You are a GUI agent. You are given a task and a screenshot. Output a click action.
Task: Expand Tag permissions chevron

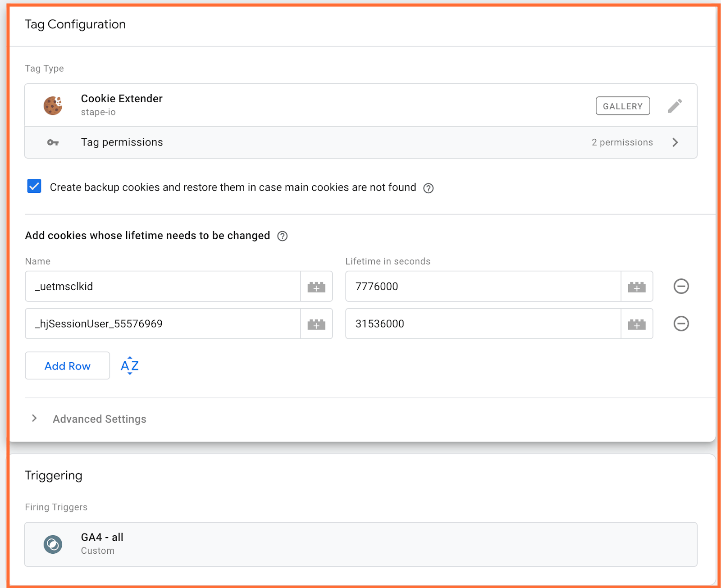[x=675, y=142]
